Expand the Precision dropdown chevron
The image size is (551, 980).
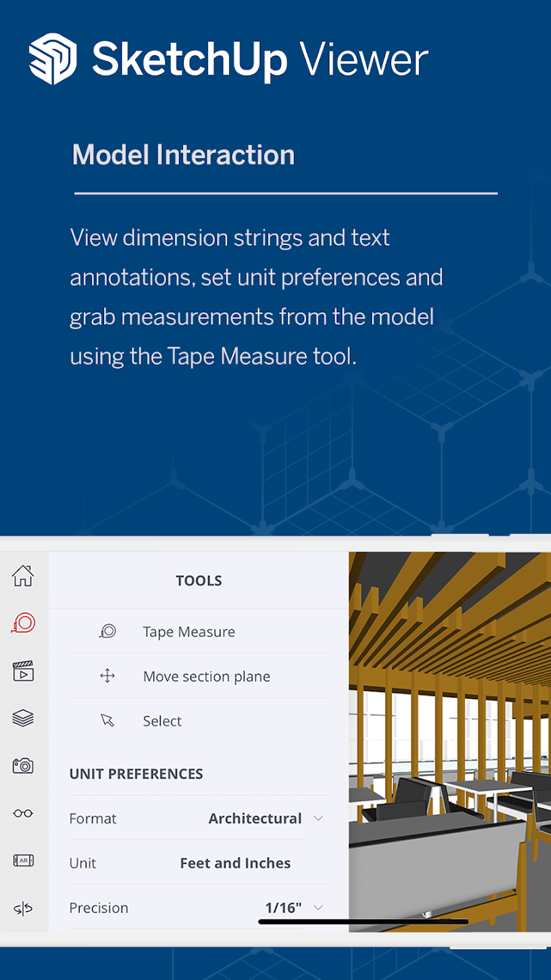(318, 907)
